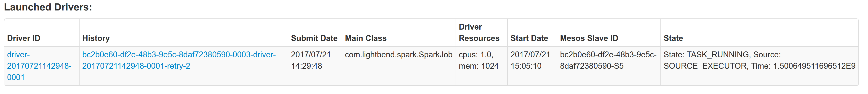The height and width of the screenshot is (94, 868).
Task: Click the Start Date column header
Action: tap(529, 38)
